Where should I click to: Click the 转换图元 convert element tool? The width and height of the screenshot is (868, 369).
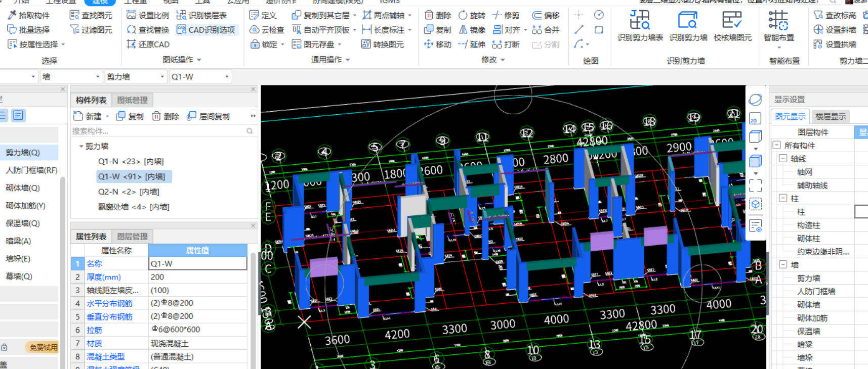[x=382, y=44]
